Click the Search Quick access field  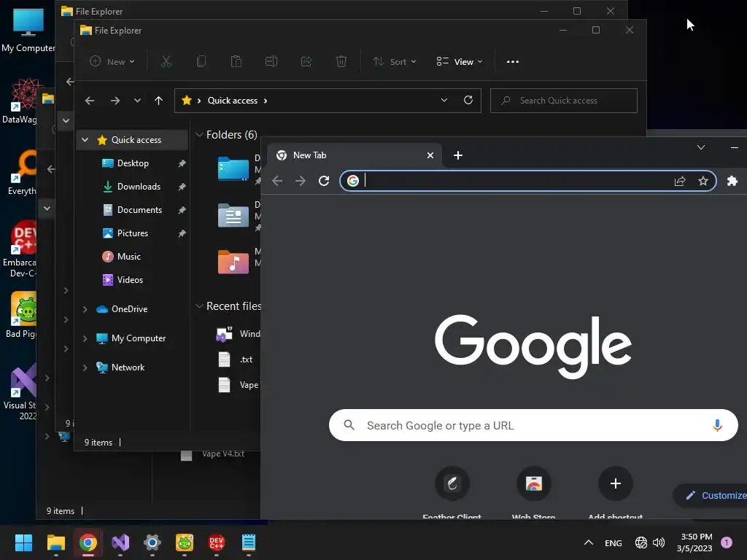pos(564,101)
